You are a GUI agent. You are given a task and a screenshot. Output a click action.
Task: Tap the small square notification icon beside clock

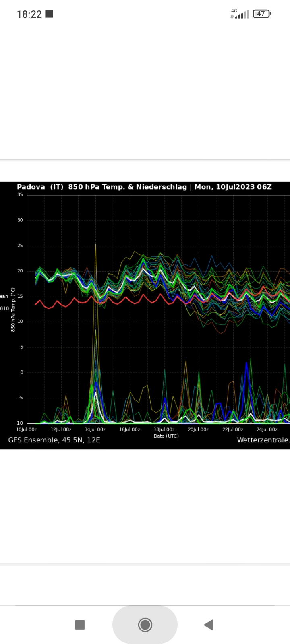pos(49,14)
